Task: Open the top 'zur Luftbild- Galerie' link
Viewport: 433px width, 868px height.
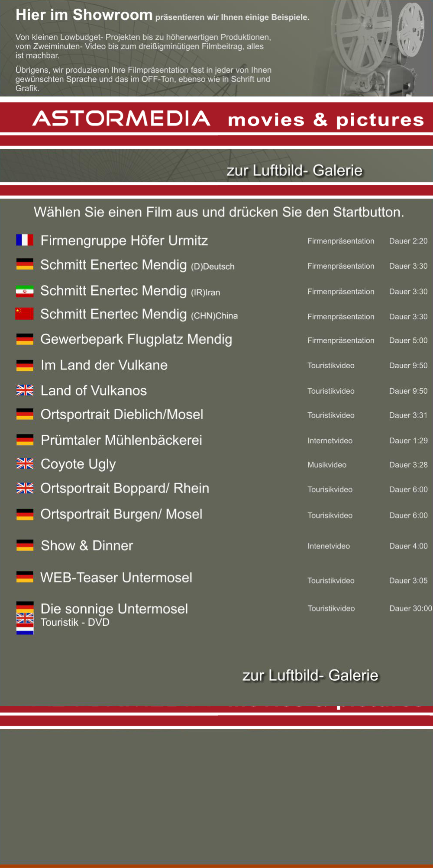Action: [x=294, y=170]
